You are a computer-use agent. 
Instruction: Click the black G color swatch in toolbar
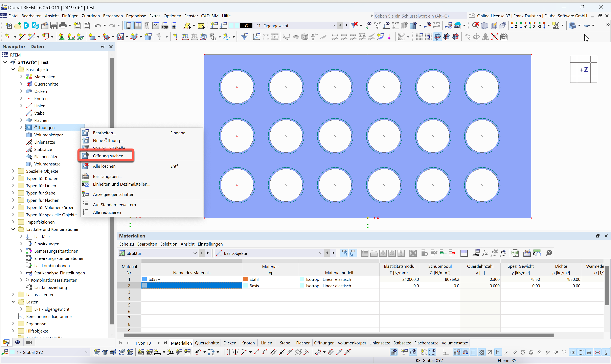click(247, 25)
